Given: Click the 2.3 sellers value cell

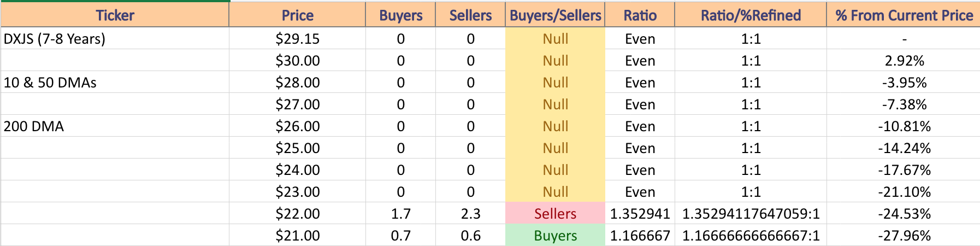Looking at the screenshot, I should [x=470, y=213].
